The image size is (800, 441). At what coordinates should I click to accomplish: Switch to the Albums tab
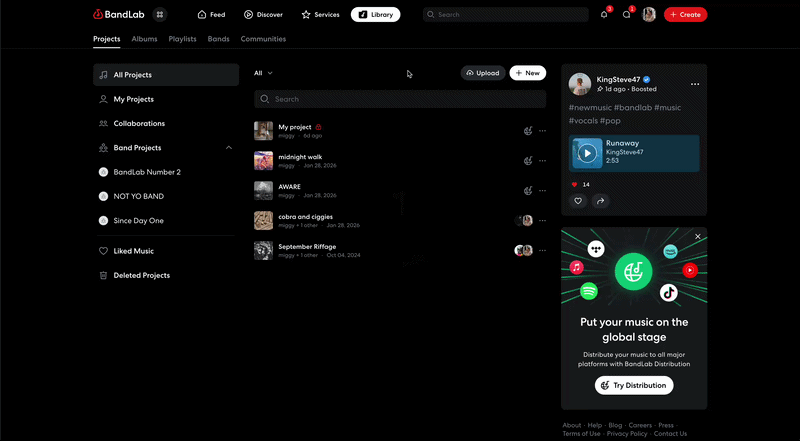click(x=144, y=39)
